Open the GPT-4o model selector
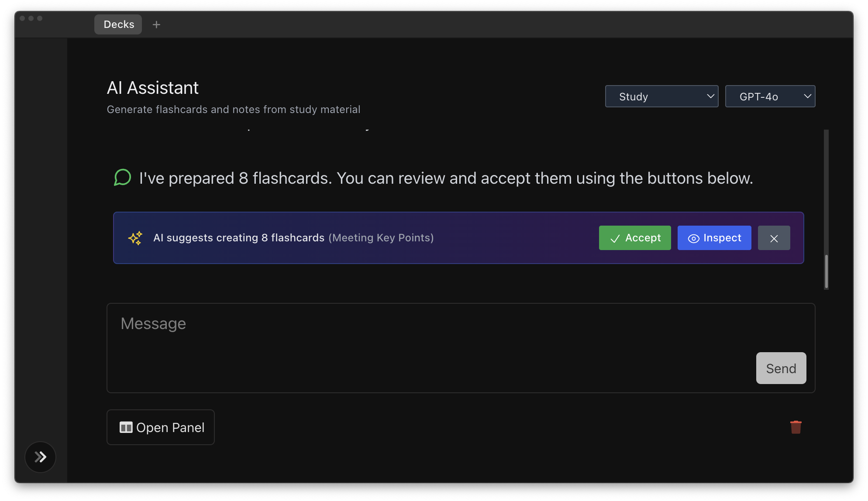 [770, 96]
